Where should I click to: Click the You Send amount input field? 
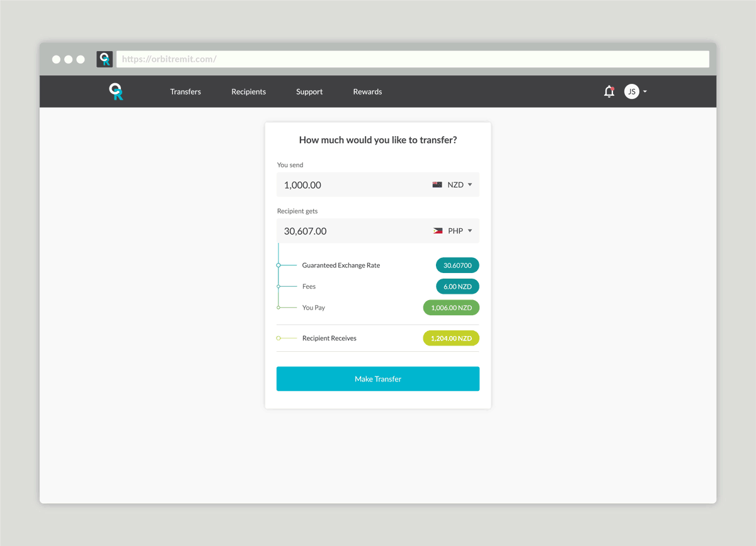coord(340,184)
